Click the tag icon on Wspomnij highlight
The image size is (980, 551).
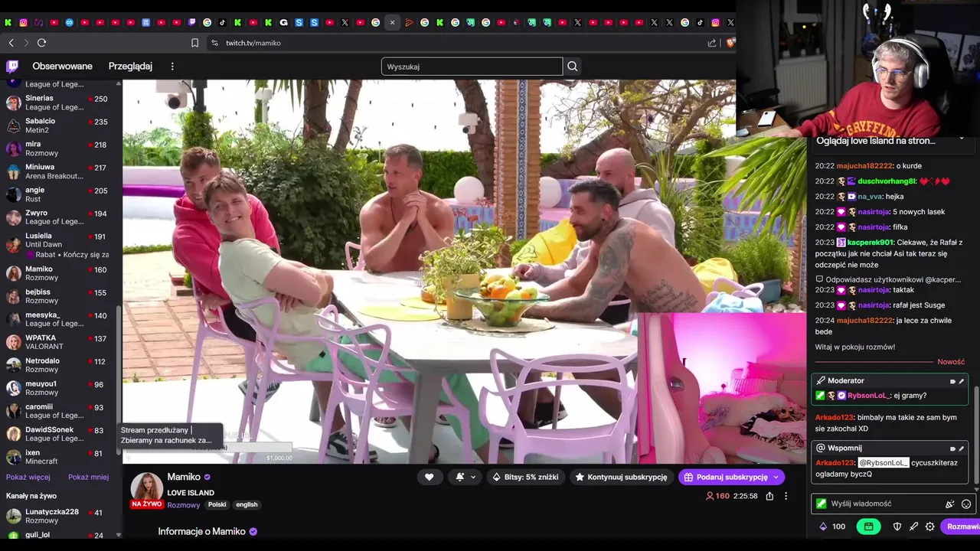(x=953, y=448)
